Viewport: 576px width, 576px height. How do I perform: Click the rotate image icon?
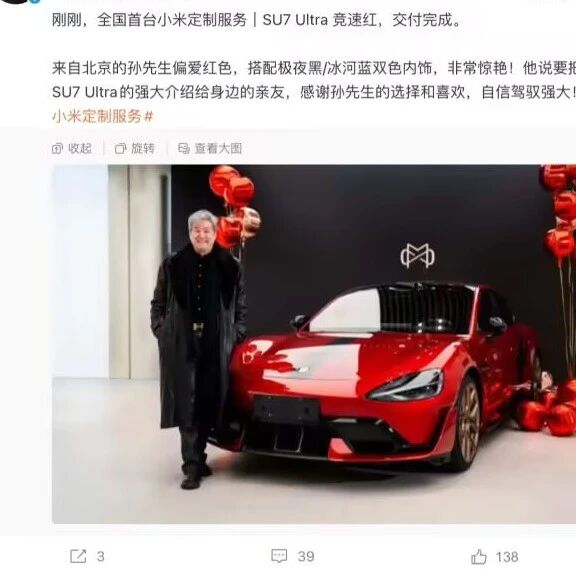[120, 148]
